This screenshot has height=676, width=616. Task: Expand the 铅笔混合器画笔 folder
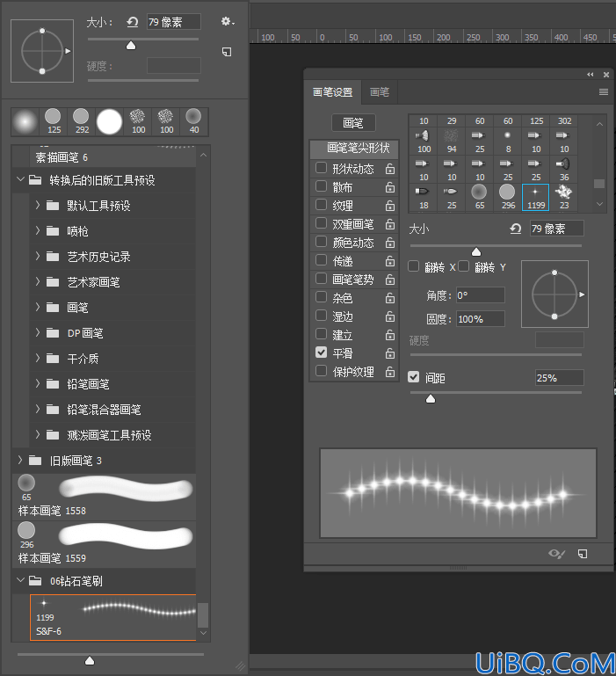click(38, 409)
